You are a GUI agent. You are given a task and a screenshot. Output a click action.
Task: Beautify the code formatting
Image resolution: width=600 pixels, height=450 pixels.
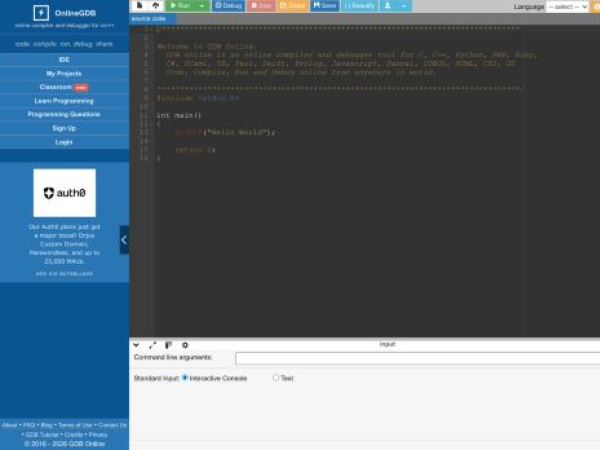(359, 5)
